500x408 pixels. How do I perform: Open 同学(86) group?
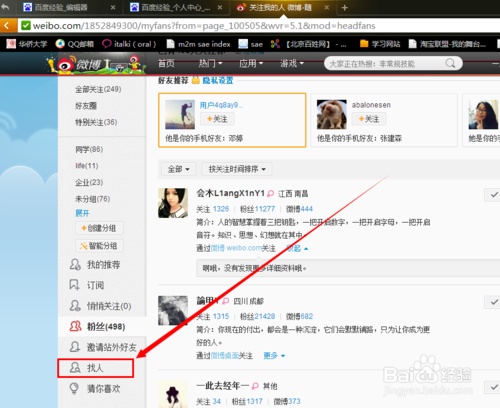(x=89, y=149)
